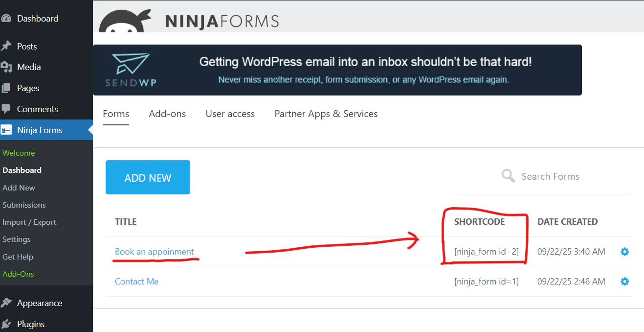Open the Get Help submenu link

tap(18, 257)
